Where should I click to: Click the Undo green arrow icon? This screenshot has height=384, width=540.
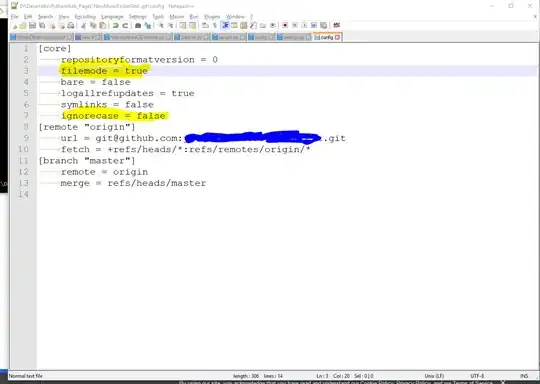116,25
